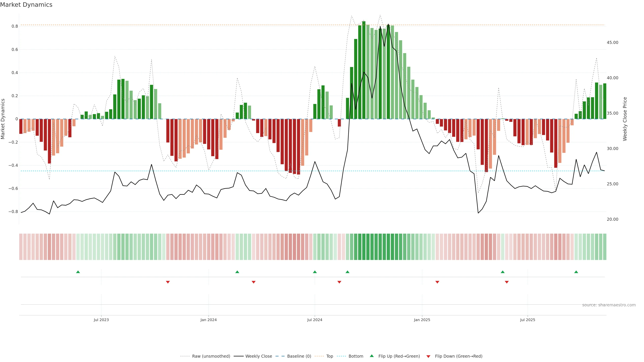This screenshot has width=644, height=362.
Task: Click the Flip Up triangle at the Jul 2024 gridline
Action: click(315, 272)
